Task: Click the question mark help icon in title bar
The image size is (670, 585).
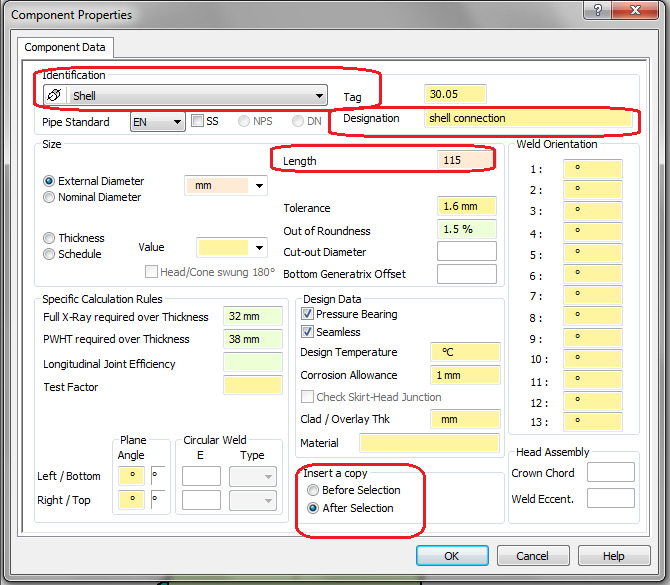Action: [x=597, y=10]
